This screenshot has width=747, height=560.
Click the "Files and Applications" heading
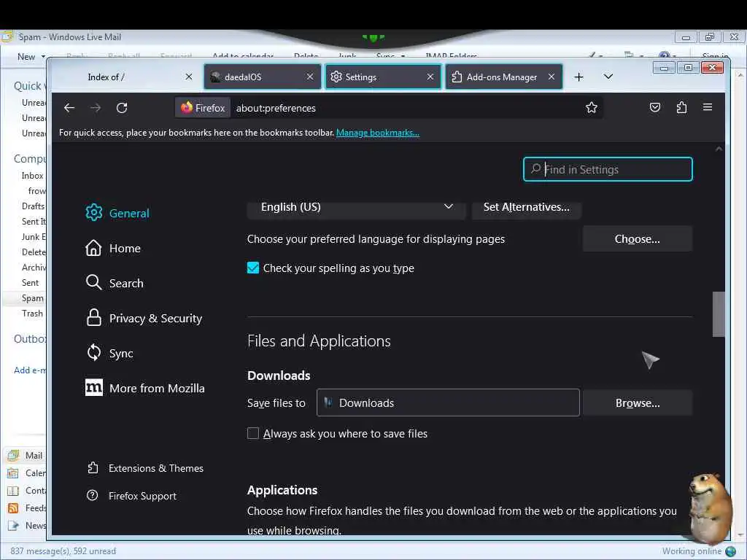pyautogui.click(x=319, y=341)
